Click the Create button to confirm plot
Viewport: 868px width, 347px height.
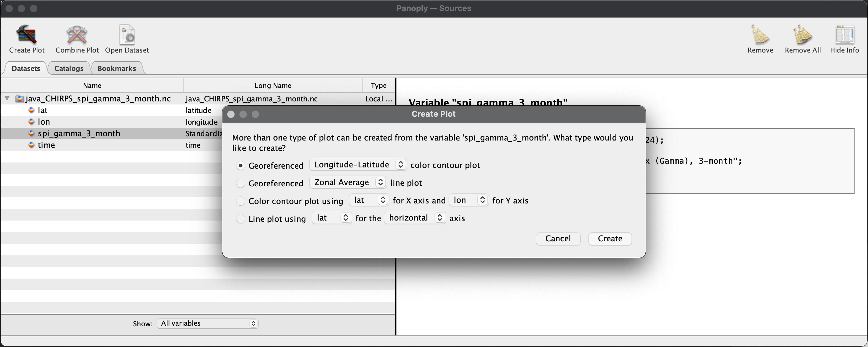click(610, 239)
